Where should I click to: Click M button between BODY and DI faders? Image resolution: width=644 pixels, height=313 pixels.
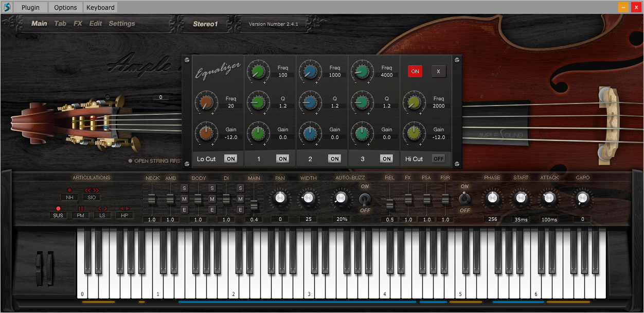[x=212, y=199]
